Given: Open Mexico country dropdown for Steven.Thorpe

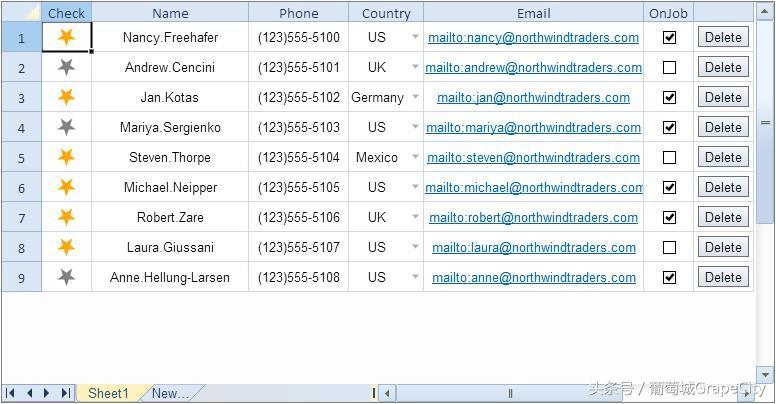Looking at the screenshot, I should 415,157.
